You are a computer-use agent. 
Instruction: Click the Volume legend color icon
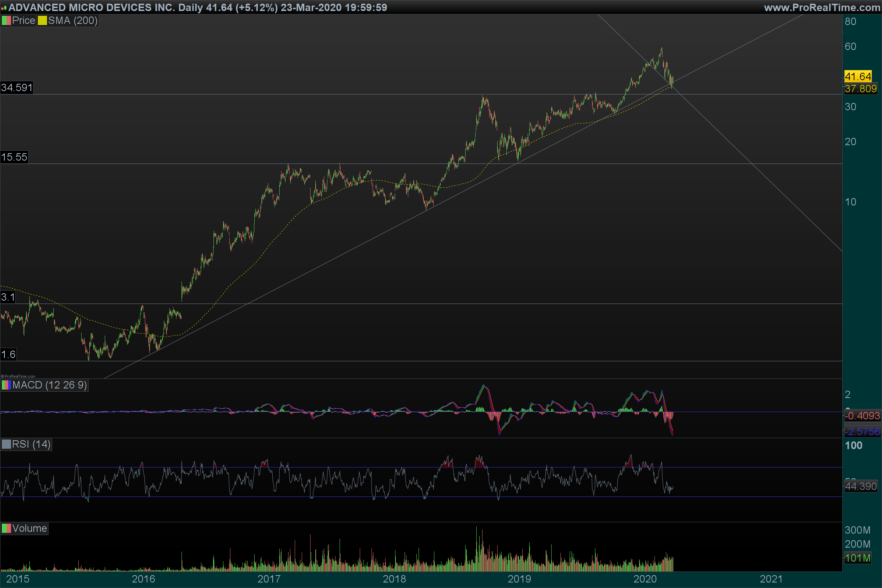coord(6,528)
